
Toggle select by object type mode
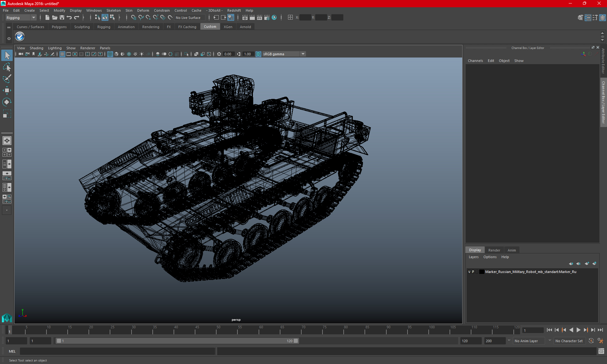tap(105, 18)
